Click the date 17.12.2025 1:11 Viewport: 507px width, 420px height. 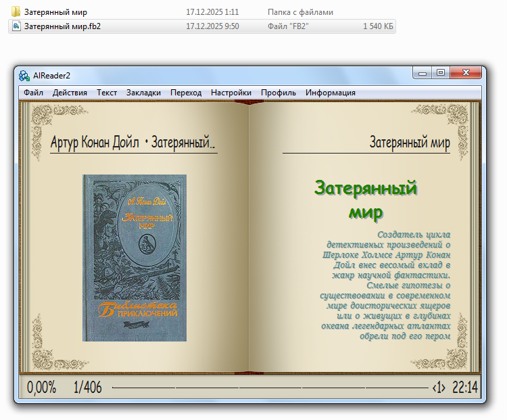(x=212, y=12)
